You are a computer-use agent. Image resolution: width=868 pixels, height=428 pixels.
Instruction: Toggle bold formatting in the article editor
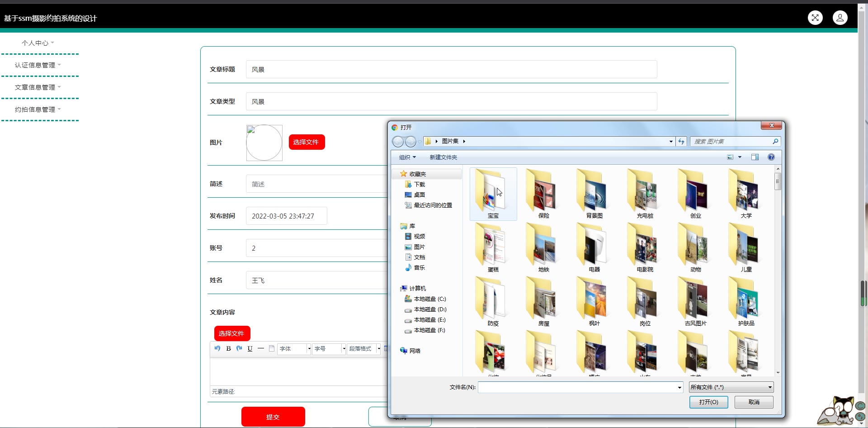[x=228, y=348]
